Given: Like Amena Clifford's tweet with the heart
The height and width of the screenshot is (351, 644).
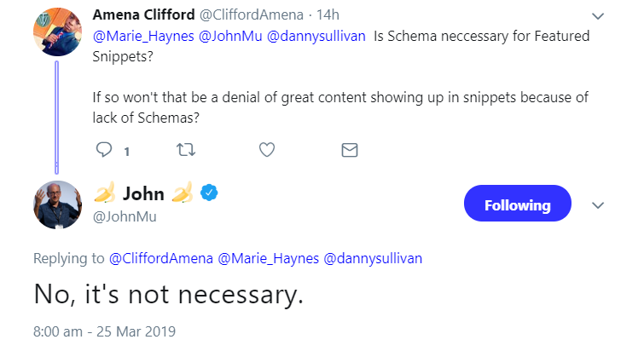Looking at the screenshot, I should 267,150.
